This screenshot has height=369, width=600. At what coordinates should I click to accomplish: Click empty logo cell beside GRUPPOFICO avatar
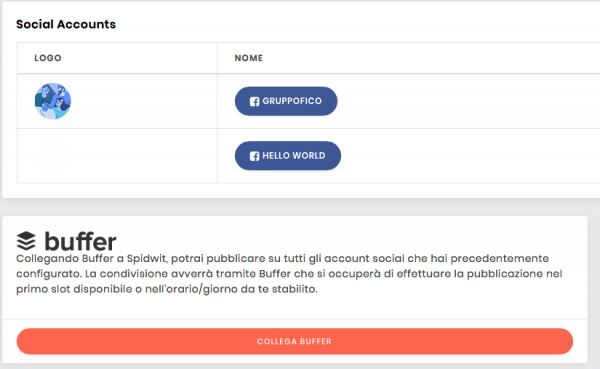click(143, 101)
